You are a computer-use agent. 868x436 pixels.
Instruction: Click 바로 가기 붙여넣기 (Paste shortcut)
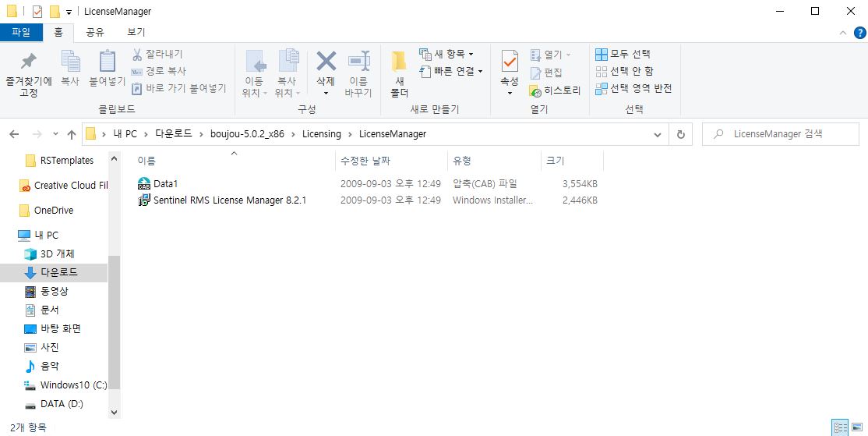(x=178, y=88)
